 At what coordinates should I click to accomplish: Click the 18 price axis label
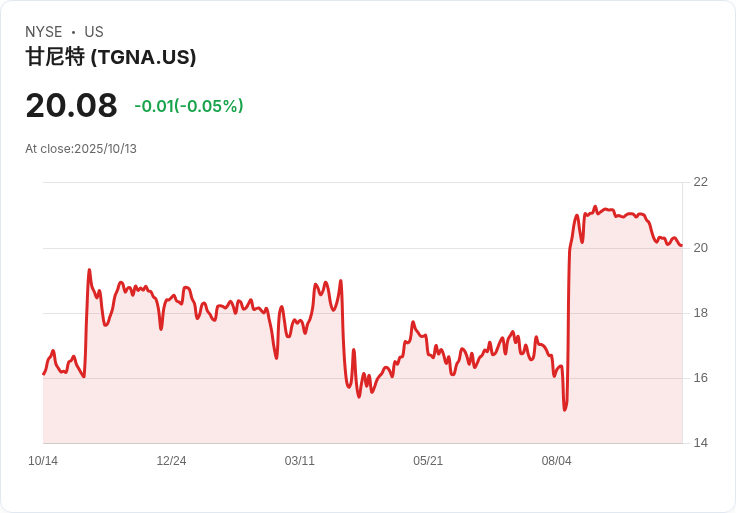click(700, 313)
